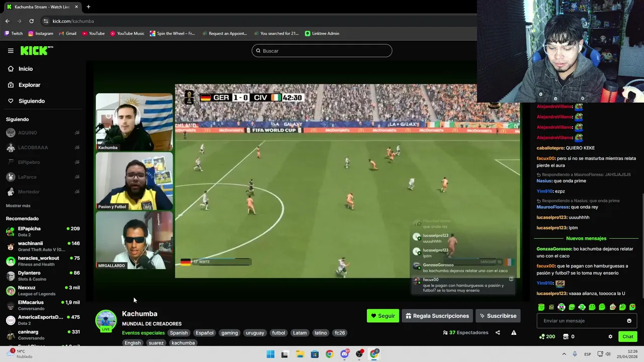Open a new browser tab

(89, 7)
